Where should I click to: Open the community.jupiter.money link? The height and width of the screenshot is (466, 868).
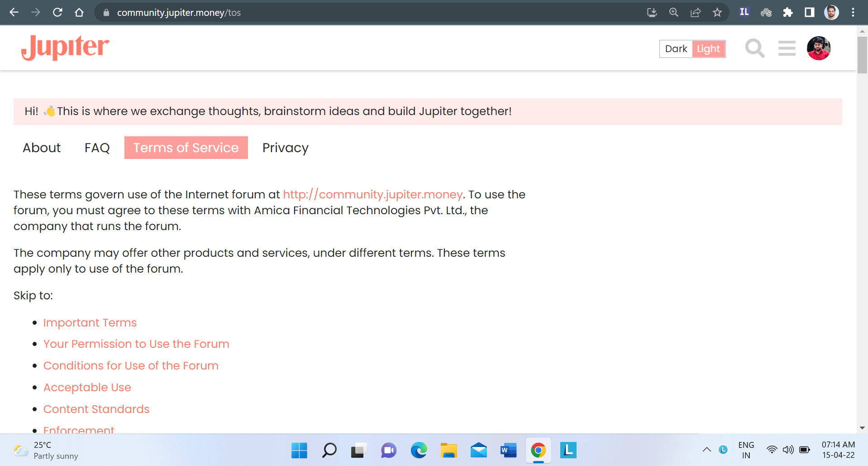coord(373,194)
